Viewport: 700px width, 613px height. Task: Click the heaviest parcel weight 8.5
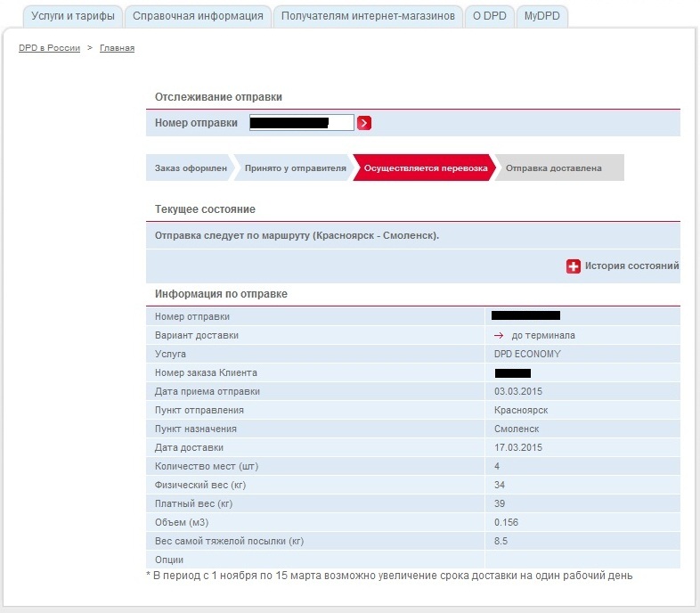501,541
